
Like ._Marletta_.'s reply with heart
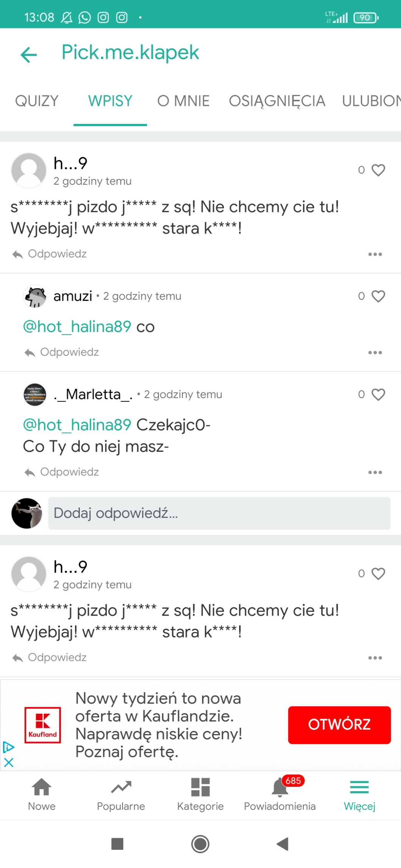[378, 394]
